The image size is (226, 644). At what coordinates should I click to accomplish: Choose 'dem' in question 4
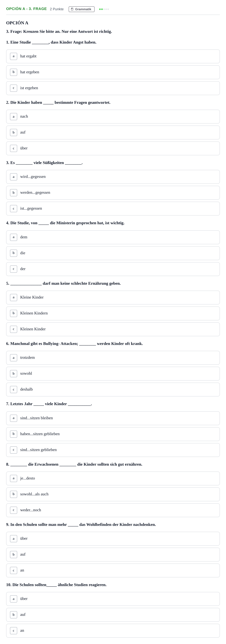(x=113, y=237)
